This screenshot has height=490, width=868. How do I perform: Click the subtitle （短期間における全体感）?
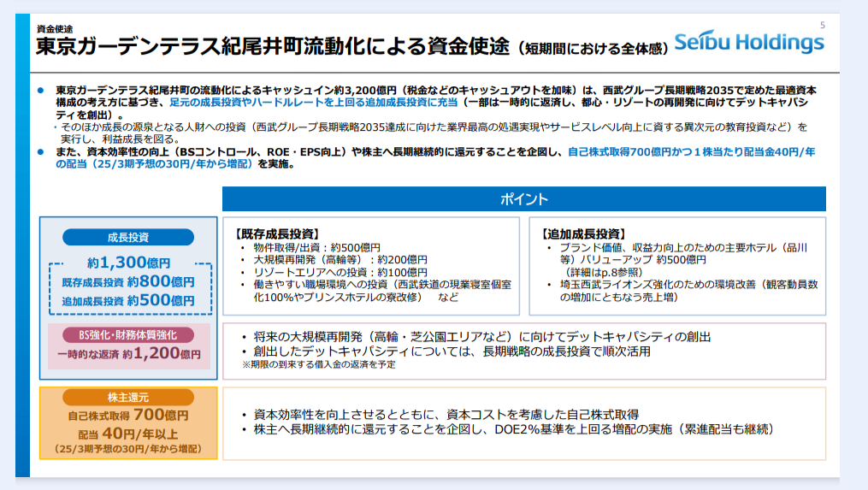593,48
